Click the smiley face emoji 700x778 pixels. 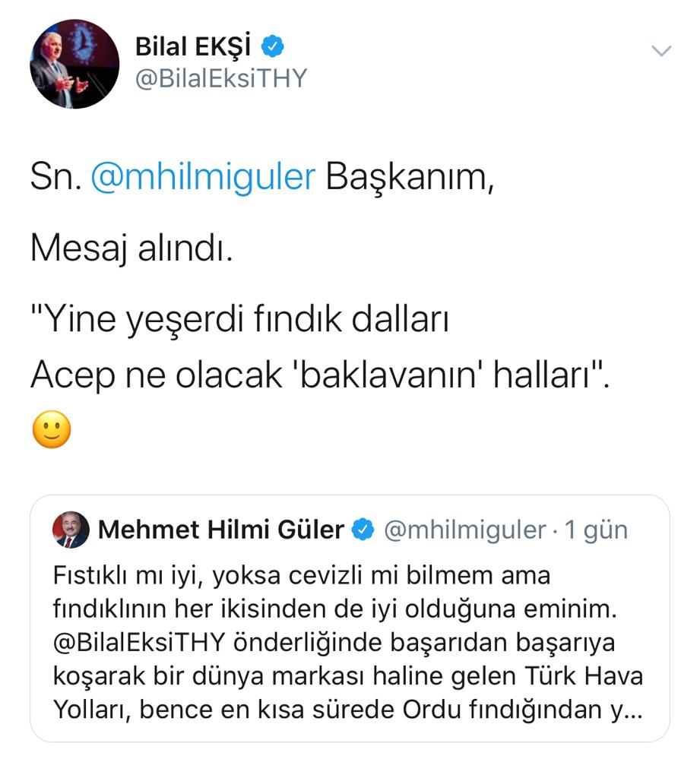(x=52, y=432)
